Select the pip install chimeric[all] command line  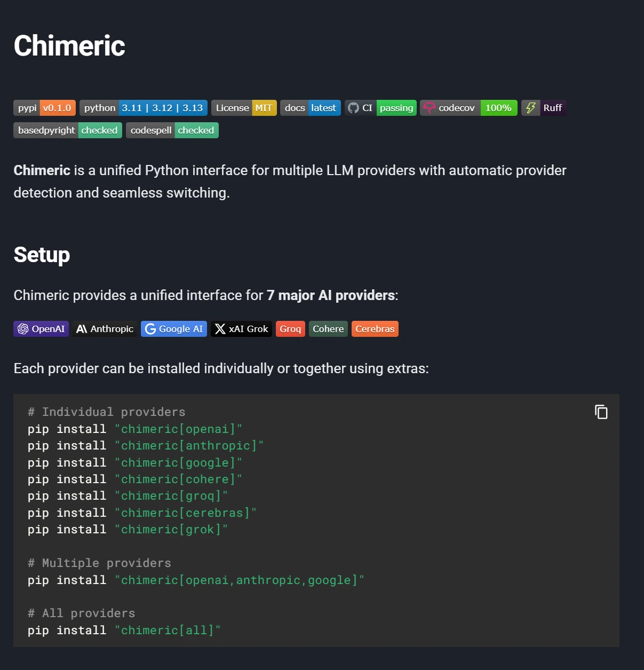pos(124,630)
